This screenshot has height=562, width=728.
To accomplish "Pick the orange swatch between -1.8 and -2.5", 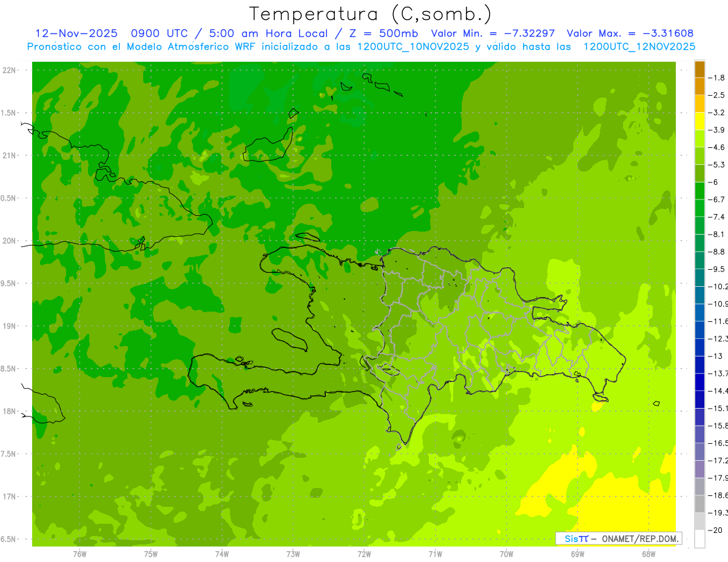I will click(699, 86).
